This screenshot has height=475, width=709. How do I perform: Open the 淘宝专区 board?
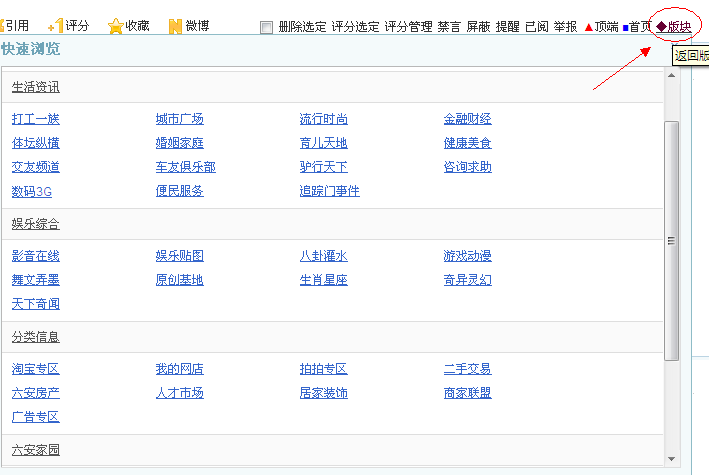coord(36,369)
